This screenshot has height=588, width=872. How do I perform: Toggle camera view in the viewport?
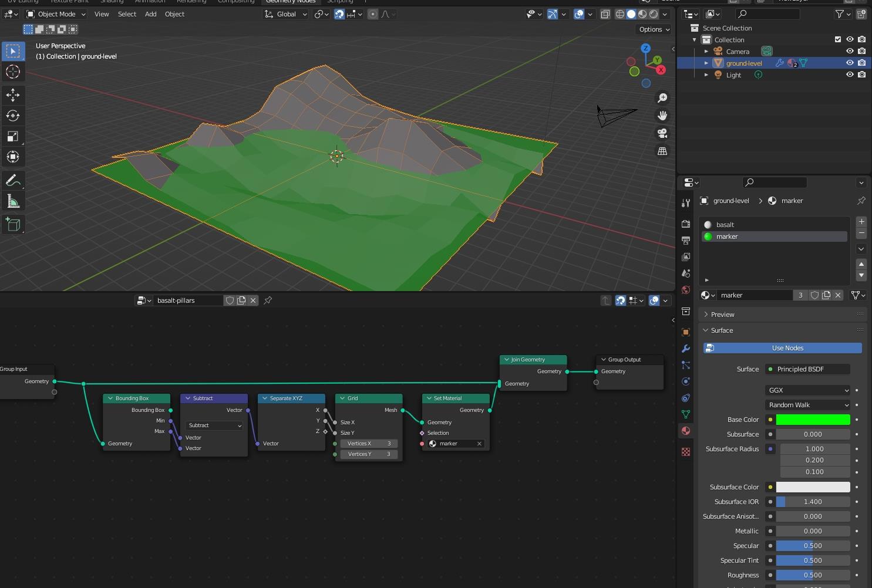pyautogui.click(x=662, y=133)
